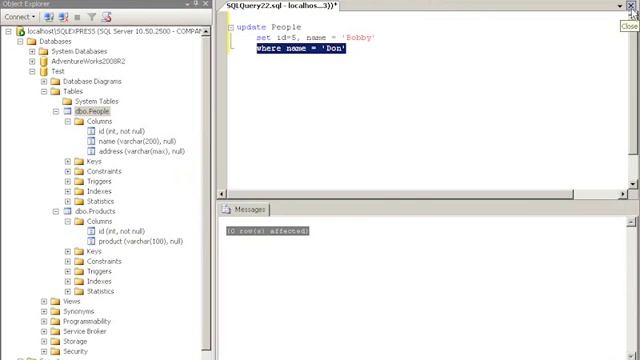Viewport: 640px width, 360px height.
Task: Expand the Synonyms folder
Action: 44,311
